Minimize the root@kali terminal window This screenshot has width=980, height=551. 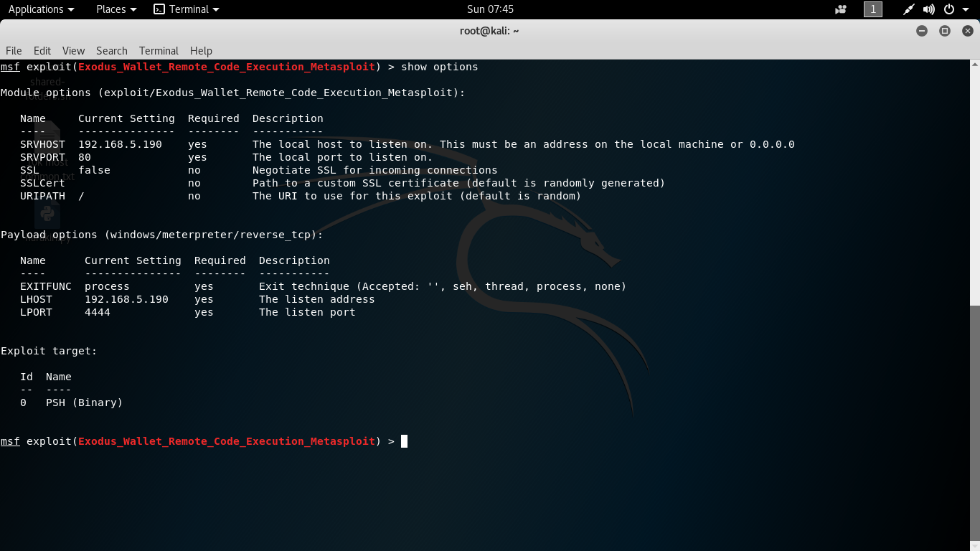tap(922, 31)
